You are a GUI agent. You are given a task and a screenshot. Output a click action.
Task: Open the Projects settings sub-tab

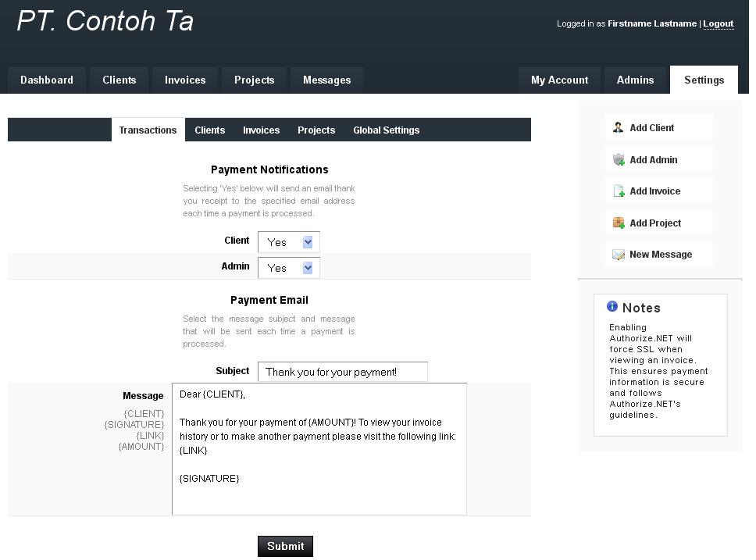click(x=316, y=130)
